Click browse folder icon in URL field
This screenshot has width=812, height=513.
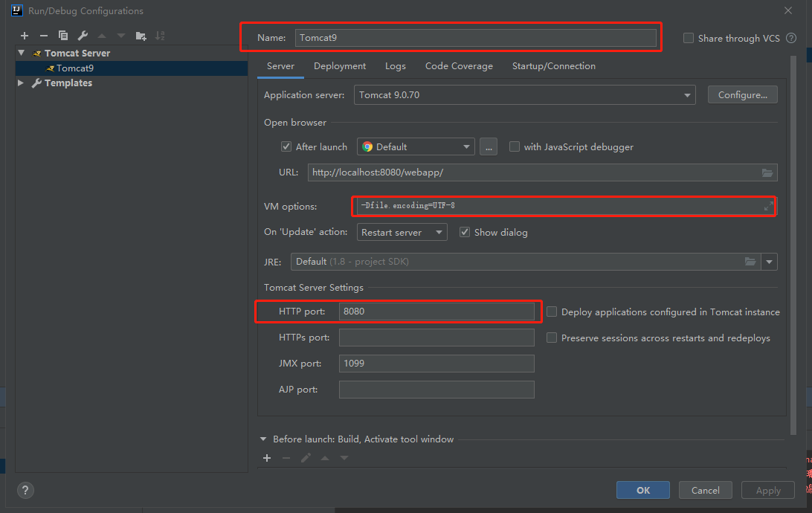(x=767, y=172)
